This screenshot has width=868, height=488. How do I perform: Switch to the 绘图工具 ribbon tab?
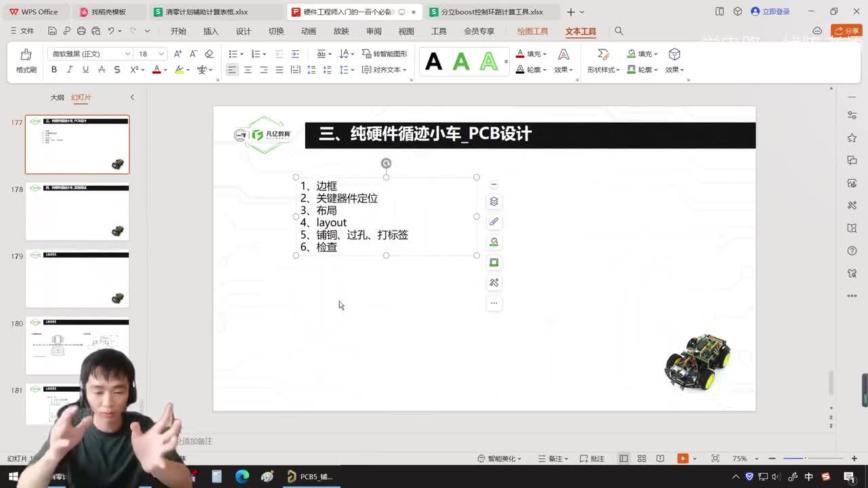[532, 31]
